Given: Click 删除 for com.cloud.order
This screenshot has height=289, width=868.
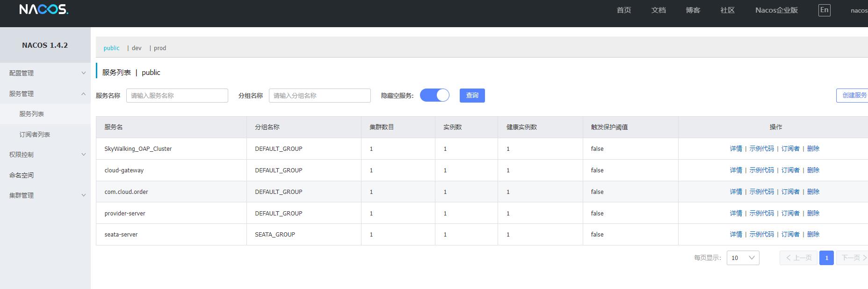Looking at the screenshot, I should (813, 192).
